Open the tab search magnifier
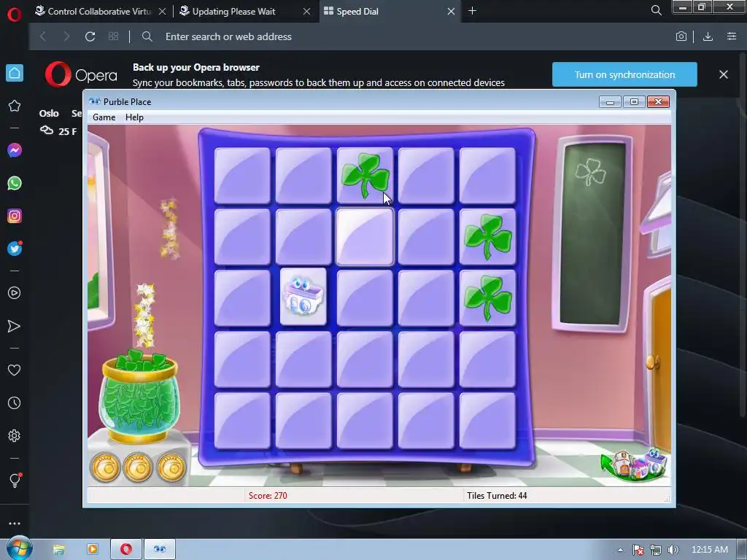The height and width of the screenshot is (560, 747). coord(656,10)
